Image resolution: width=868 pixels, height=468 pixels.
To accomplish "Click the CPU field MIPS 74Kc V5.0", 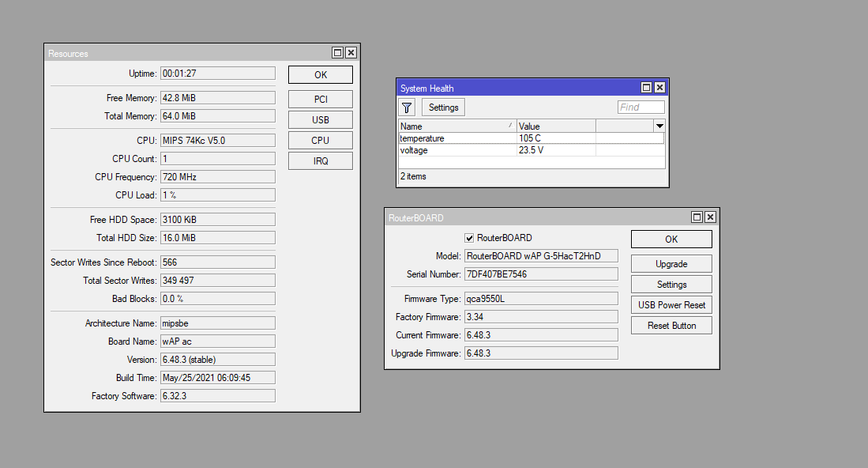I will click(x=217, y=140).
